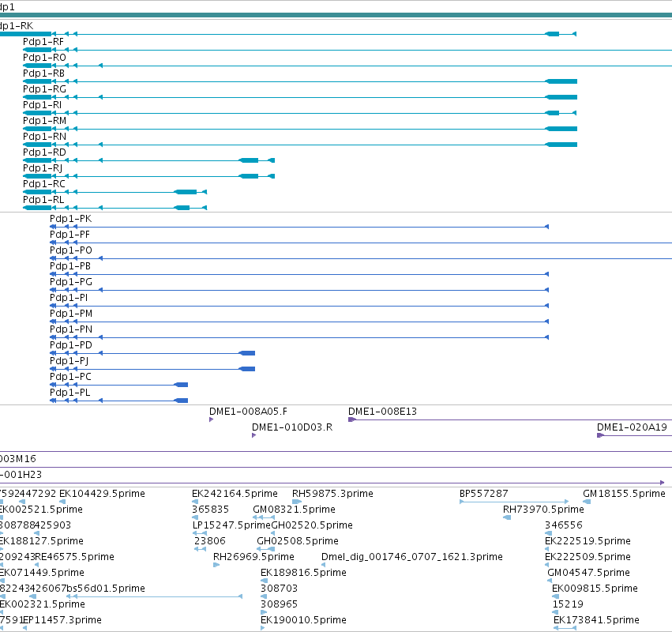The width and height of the screenshot is (672, 632).
Task: Click the Pdp1-PG protein label
Action: (71, 282)
